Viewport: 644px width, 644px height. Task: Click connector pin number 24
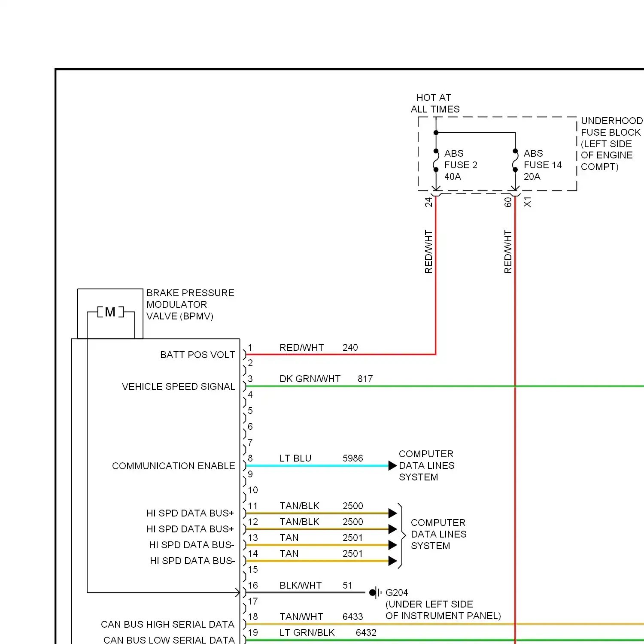coord(428,202)
